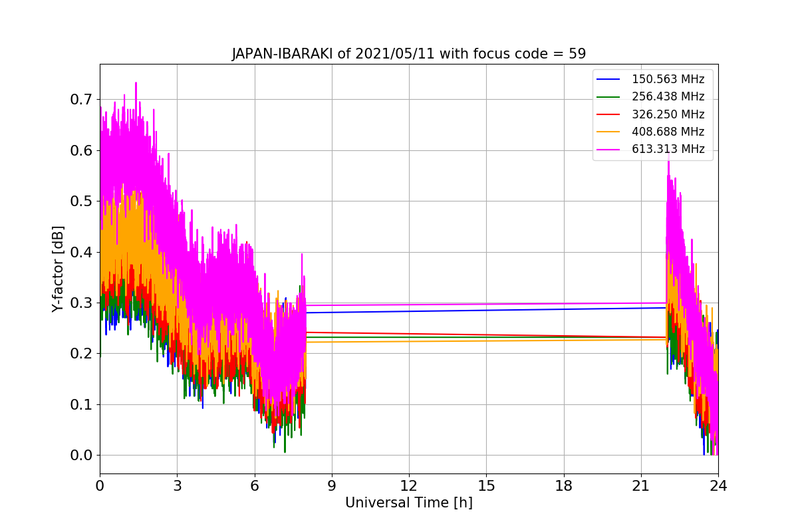Click the x-axis tick label 3

tap(177, 485)
